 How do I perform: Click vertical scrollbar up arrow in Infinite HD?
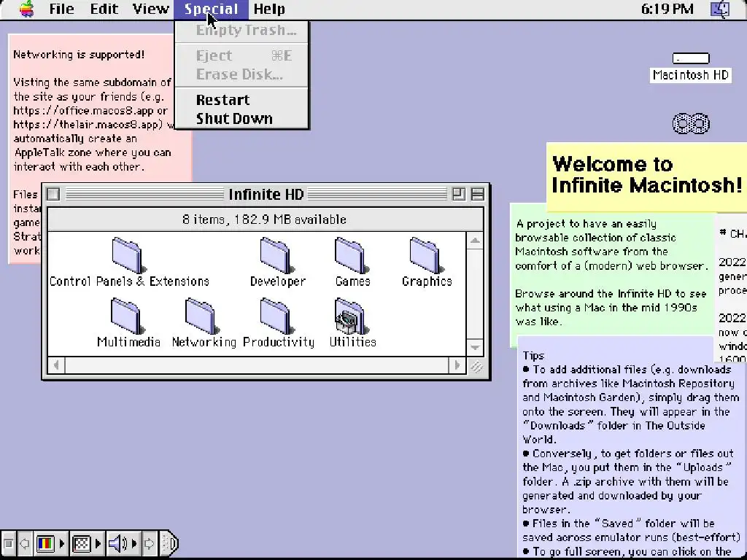click(x=475, y=241)
